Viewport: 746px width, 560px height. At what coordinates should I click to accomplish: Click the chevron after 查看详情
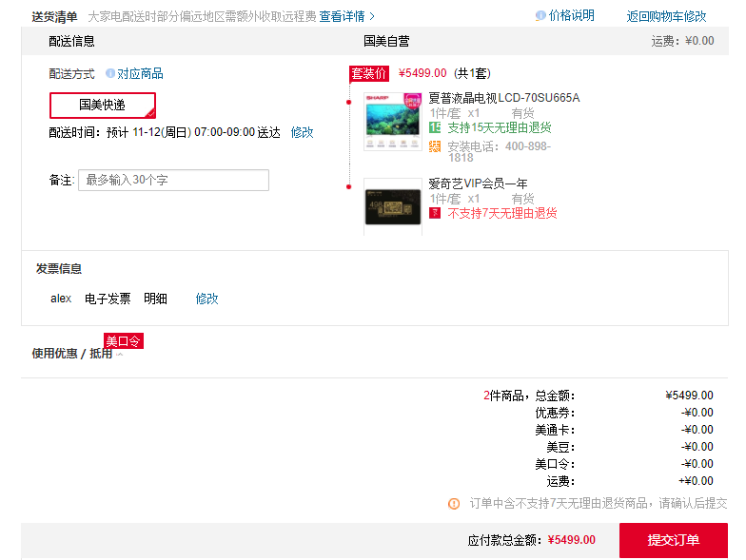pyautogui.click(x=372, y=17)
